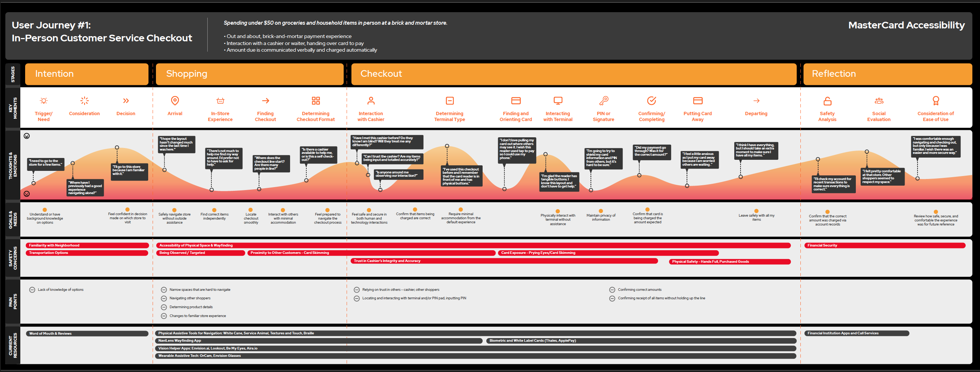Click Financial Institution Apps and Call Services bar
This screenshot has height=372, width=980.
point(857,333)
